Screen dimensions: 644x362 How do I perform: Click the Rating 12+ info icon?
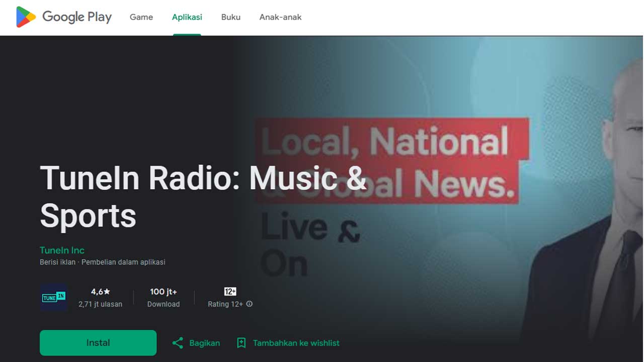pyautogui.click(x=250, y=304)
